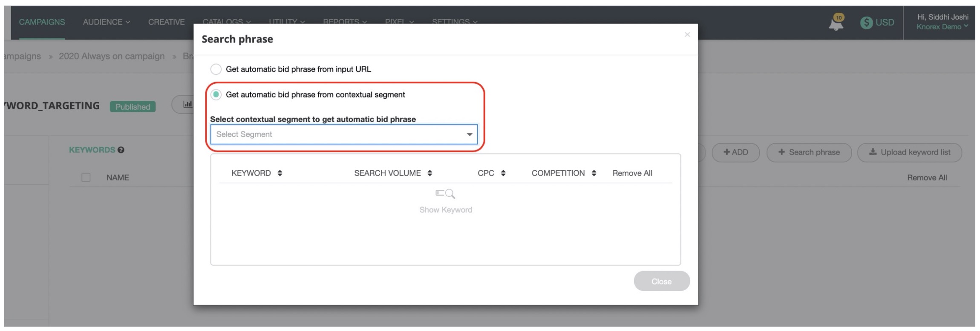Open 2020 Always on campaign breadcrumb
980x331 pixels.
point(112,56)
